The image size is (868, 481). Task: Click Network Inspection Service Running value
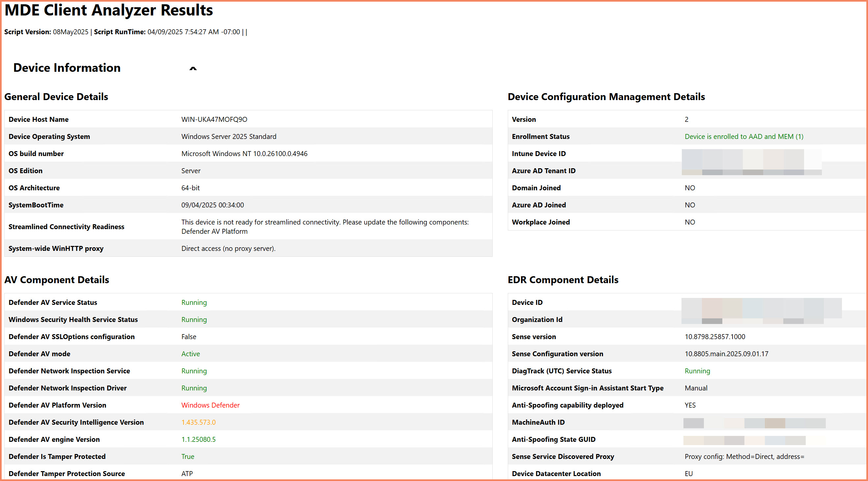[x=194, y=371]
